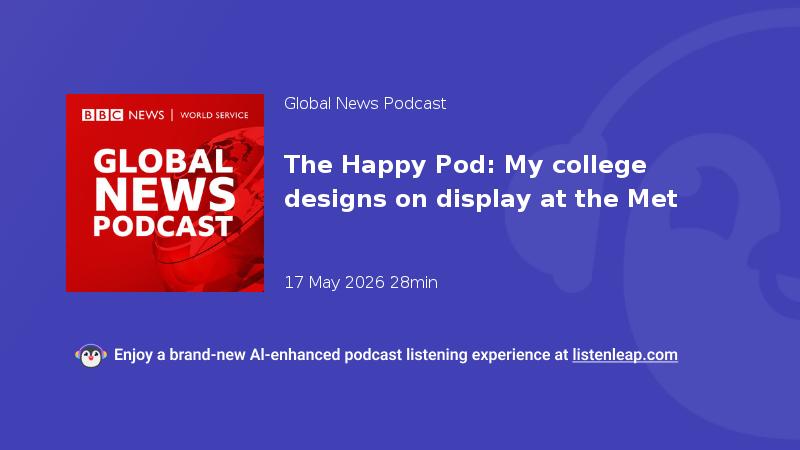Click the Global News Podcast cover art
The image size is (800, 450).
[x=165, y=193]
